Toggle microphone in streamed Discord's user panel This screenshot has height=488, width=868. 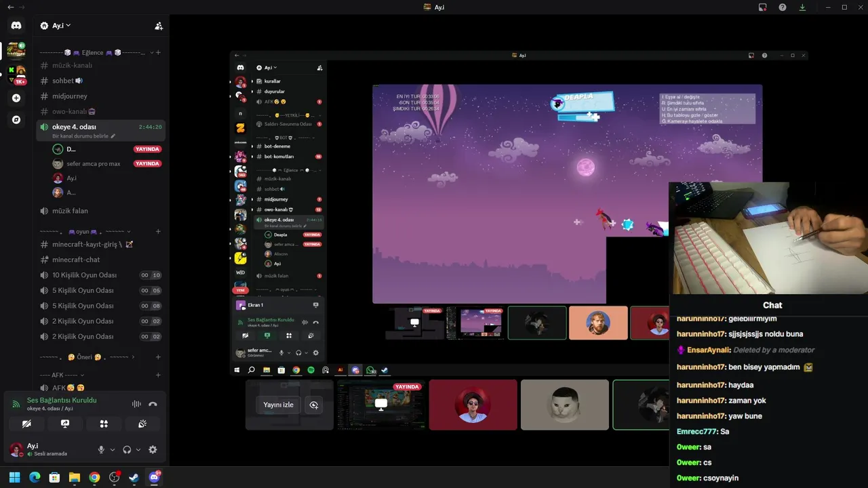click(281, 352)
